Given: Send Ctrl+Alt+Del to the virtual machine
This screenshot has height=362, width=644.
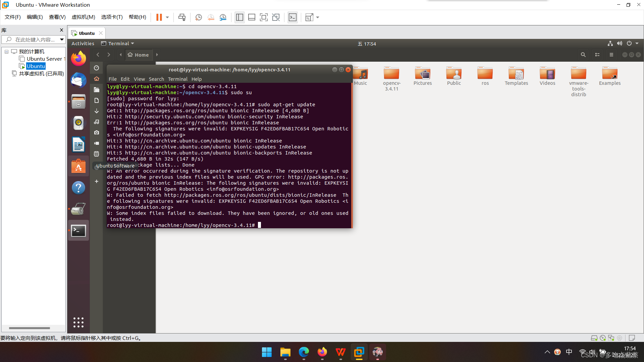Looking at the screenshot, I should pyautogui.click(x=182, y=17).
